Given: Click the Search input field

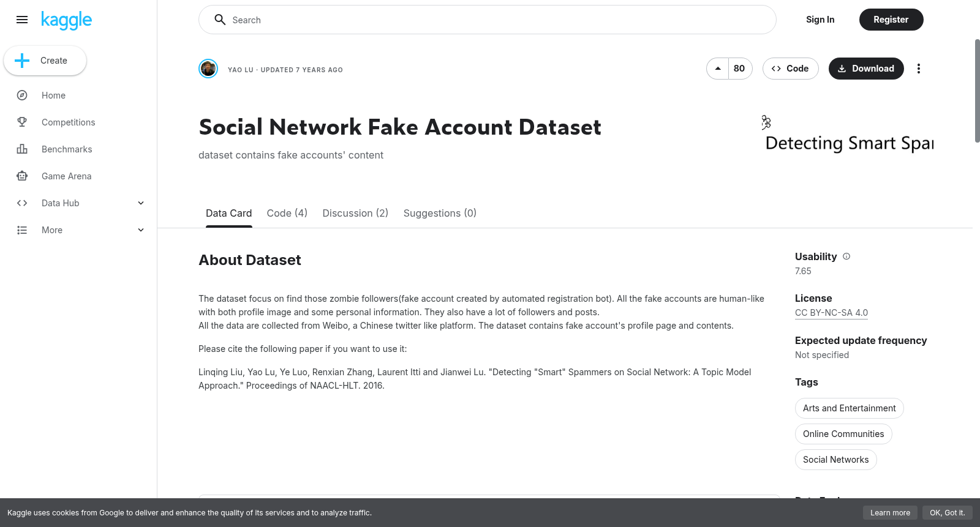Looking at the screenshot, I should (488, 20).
